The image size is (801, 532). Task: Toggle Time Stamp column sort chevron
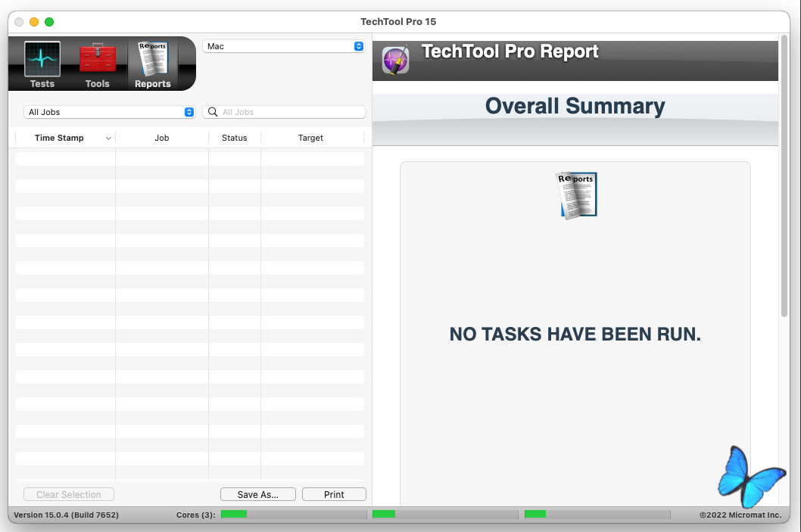(x=108, y=138)
